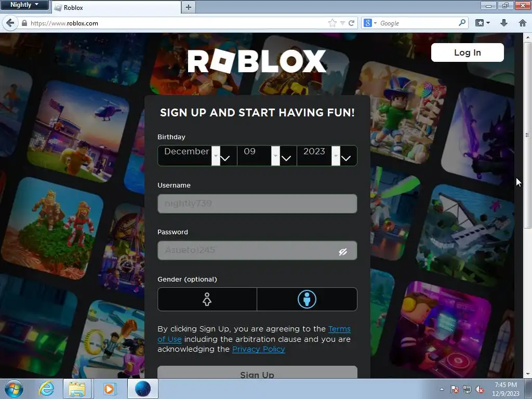
Task: Open the birthday year dropdown showing 2023
Action: coord(327,156)
